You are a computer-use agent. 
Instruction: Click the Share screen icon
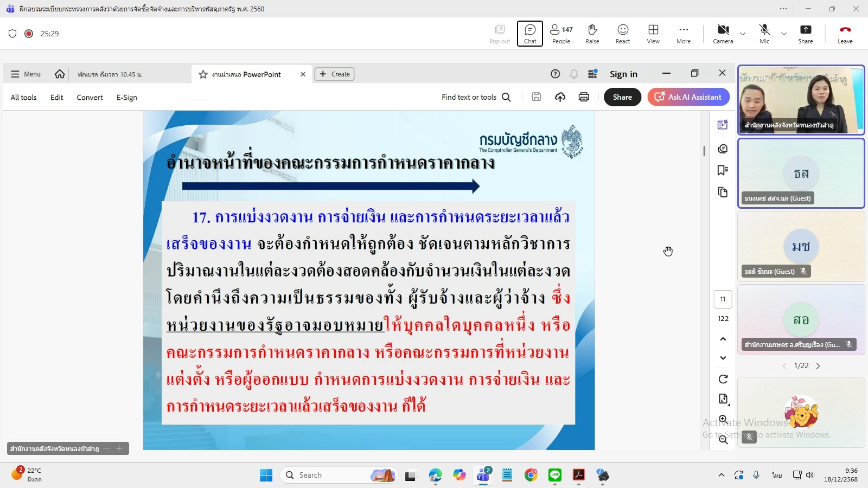click(805, 34)
